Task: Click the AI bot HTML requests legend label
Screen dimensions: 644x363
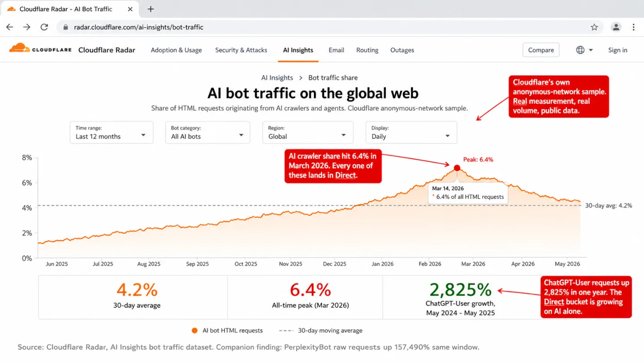Action: pos(233,331)
